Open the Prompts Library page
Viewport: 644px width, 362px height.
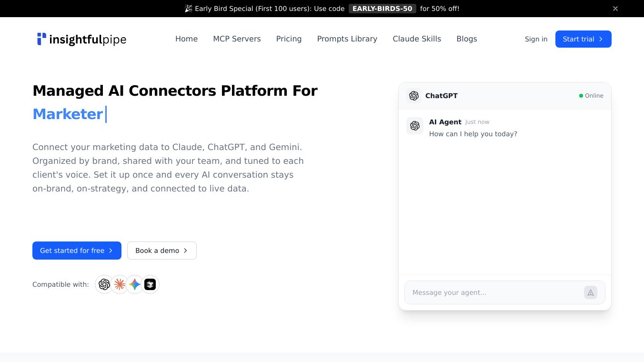(x=347, y=39)
